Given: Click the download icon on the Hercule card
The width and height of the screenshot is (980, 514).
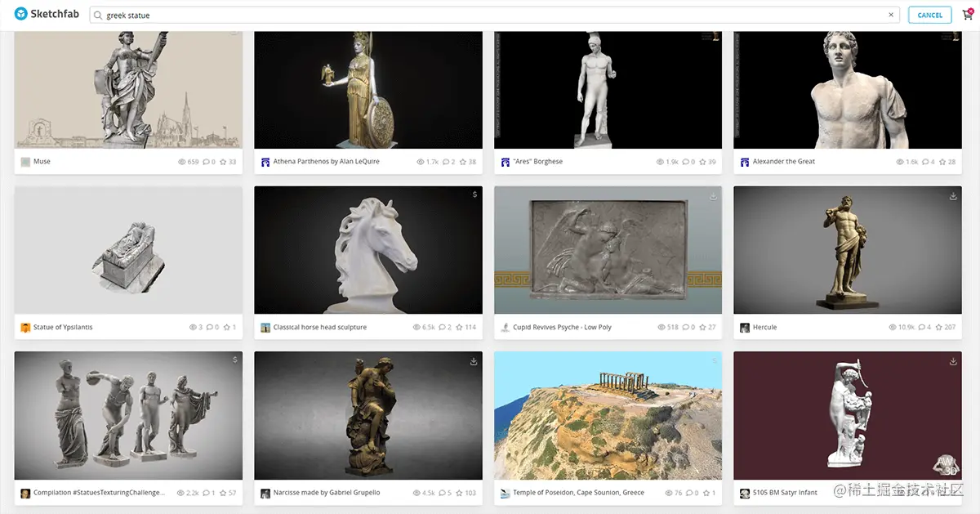Looking at the screenshot, I should click(953, 196).
